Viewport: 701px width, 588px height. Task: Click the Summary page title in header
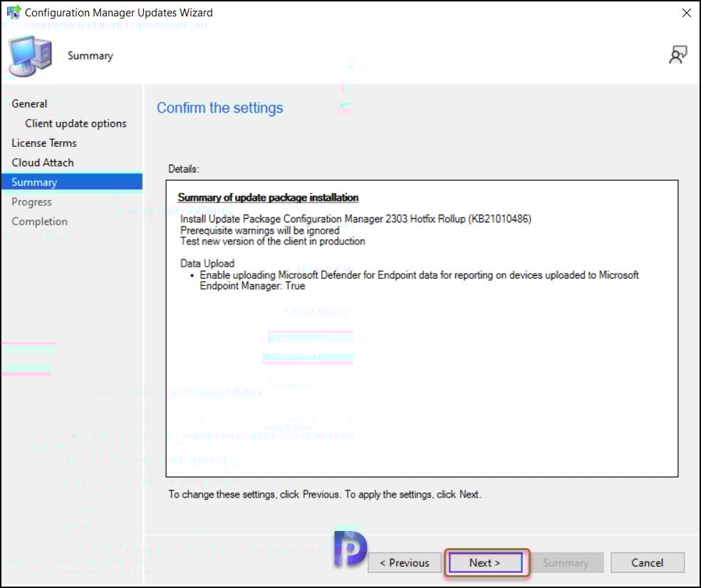[x=90, y=56]
